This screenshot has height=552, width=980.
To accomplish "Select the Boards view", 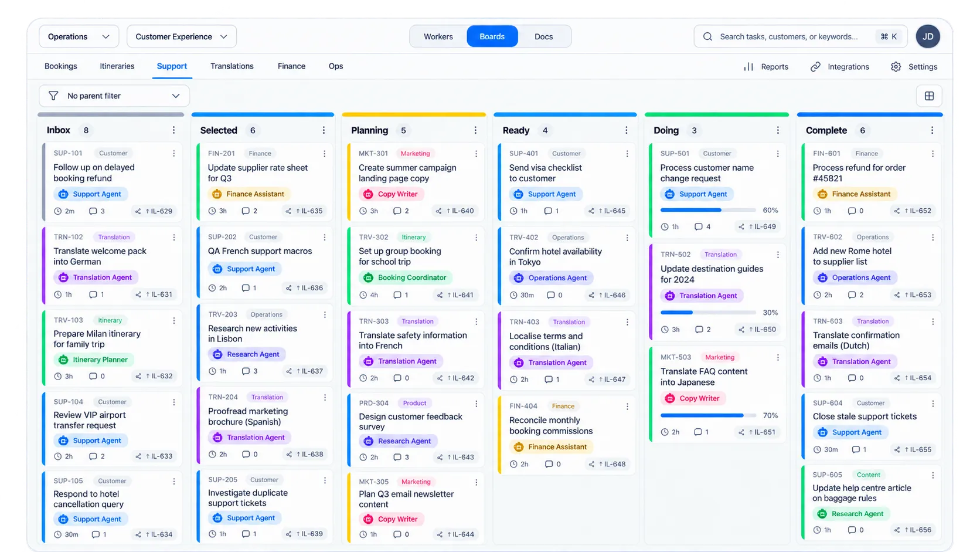I will pos(492,36).
